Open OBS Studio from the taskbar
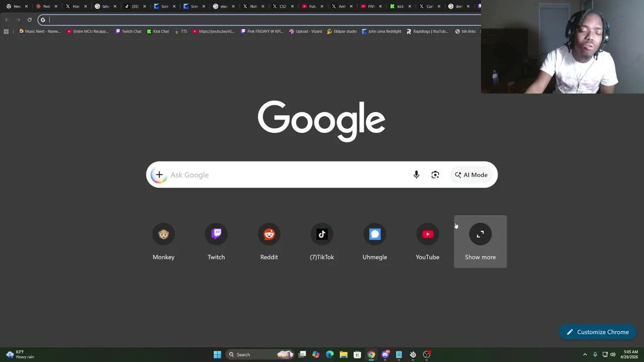This screenshot has height=362, width=644. click(x=427, y=354)
